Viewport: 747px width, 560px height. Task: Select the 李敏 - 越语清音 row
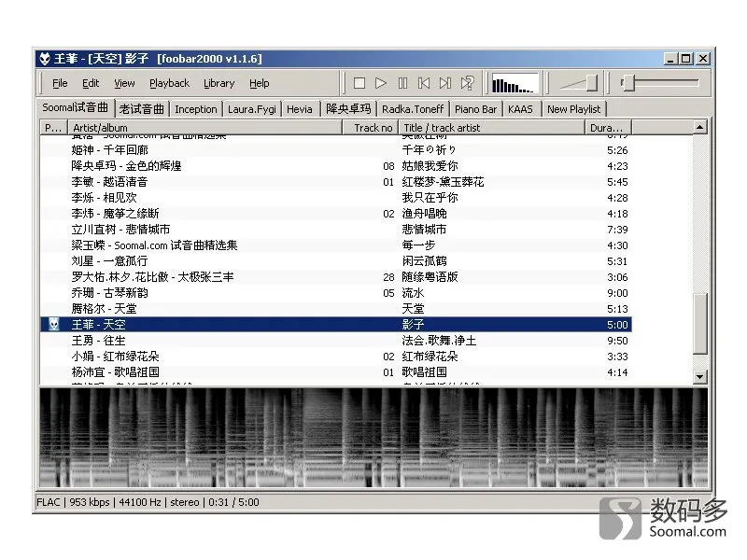[336, 182]
